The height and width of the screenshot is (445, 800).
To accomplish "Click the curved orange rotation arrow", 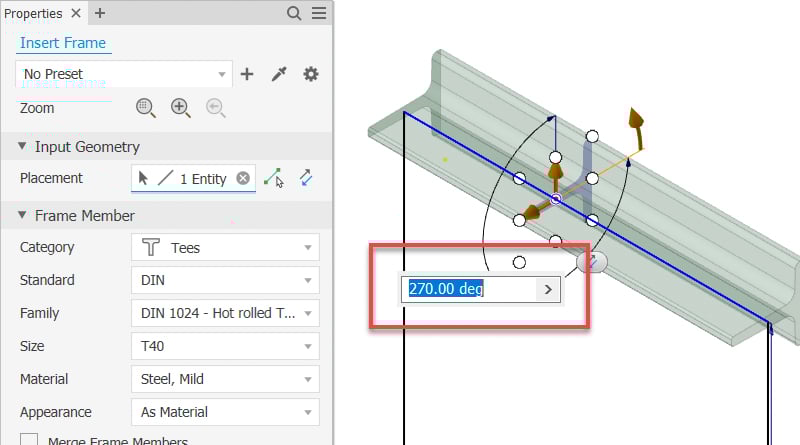I will click(x=636, y=128).
